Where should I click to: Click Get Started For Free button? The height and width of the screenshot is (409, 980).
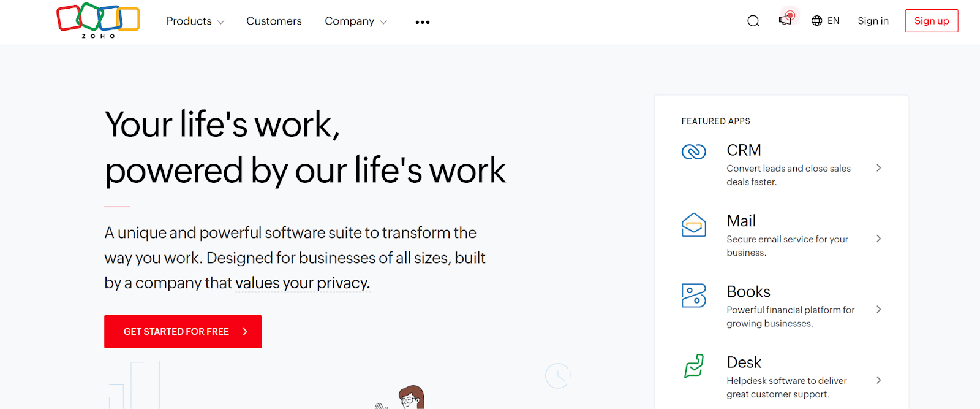(183, 332)
